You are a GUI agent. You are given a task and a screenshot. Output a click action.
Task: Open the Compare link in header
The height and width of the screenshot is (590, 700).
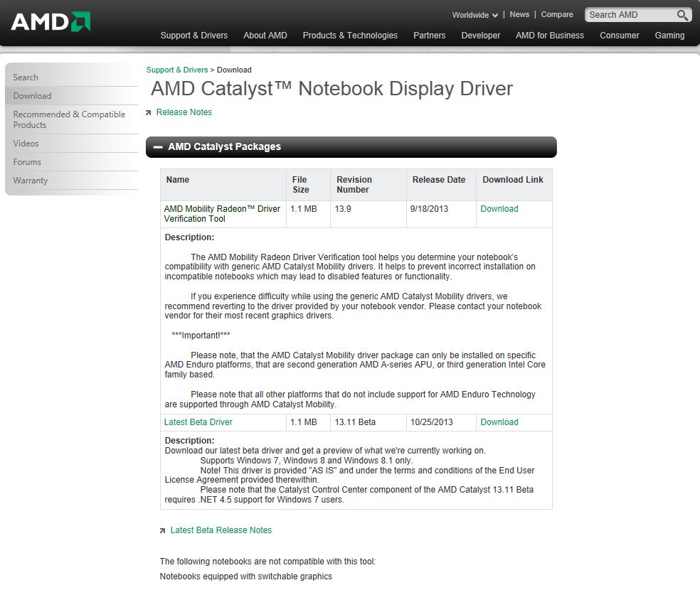click(557, 14)
